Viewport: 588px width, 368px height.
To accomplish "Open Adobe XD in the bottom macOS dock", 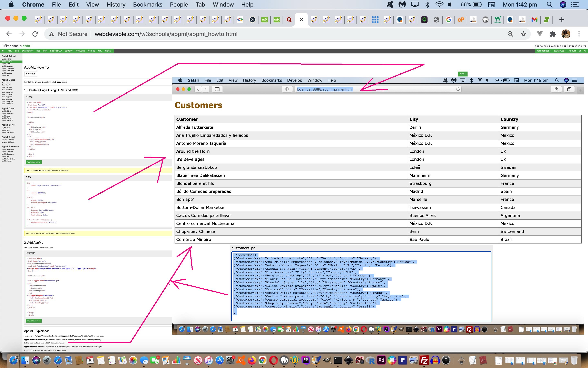I will point(381,360).
